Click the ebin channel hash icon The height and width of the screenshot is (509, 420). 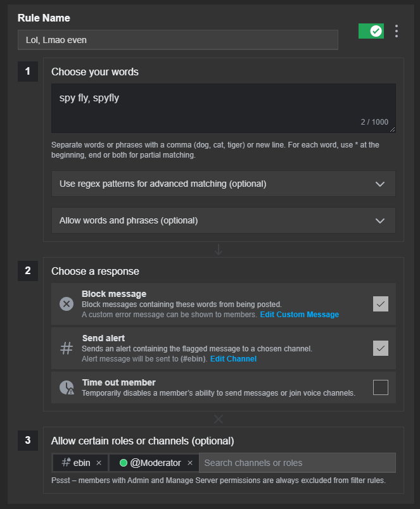pos(66,462)
